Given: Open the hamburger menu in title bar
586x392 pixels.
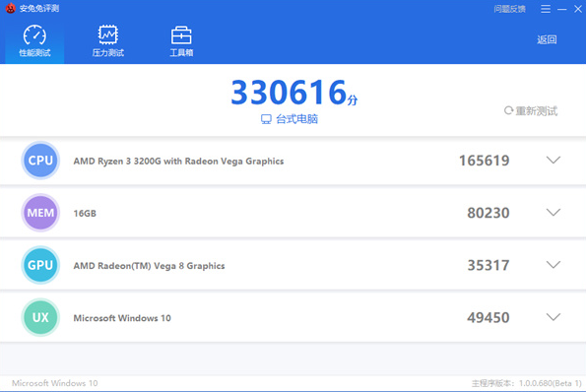Looking at the screenshot, I should (x=546, y=9).
